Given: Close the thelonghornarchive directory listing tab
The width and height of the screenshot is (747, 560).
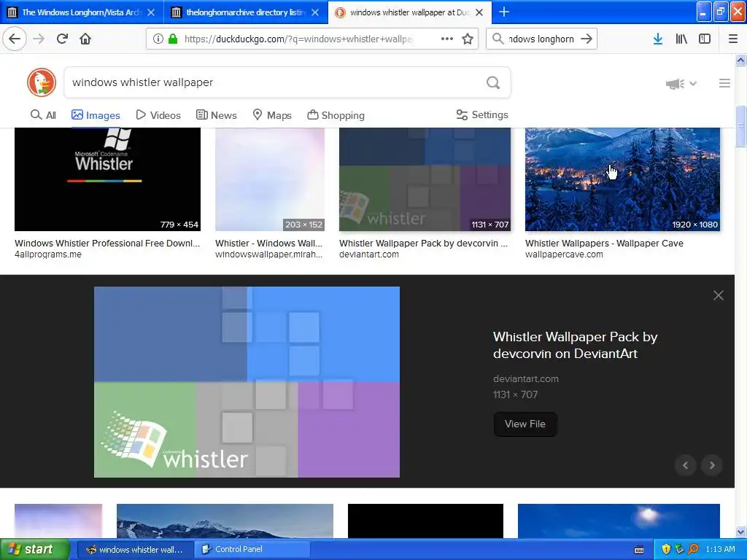Looking at the screenshot, I should [315, 12].
